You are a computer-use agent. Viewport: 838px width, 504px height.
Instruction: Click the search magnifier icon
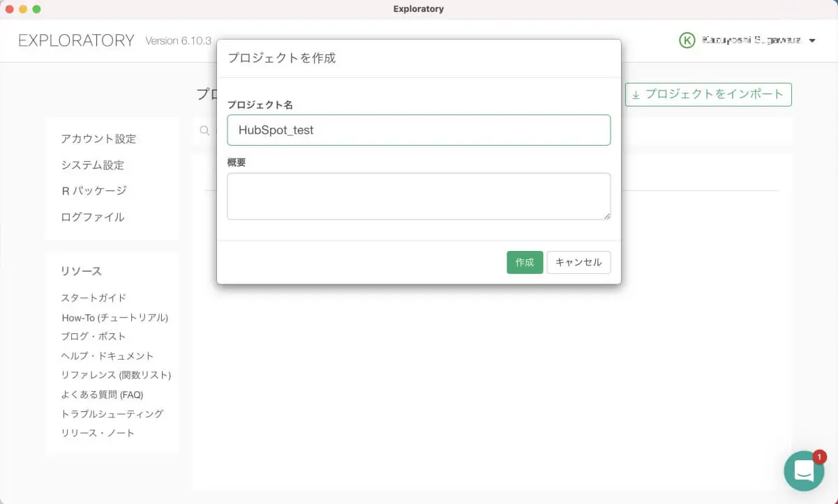tap(204, 130)
